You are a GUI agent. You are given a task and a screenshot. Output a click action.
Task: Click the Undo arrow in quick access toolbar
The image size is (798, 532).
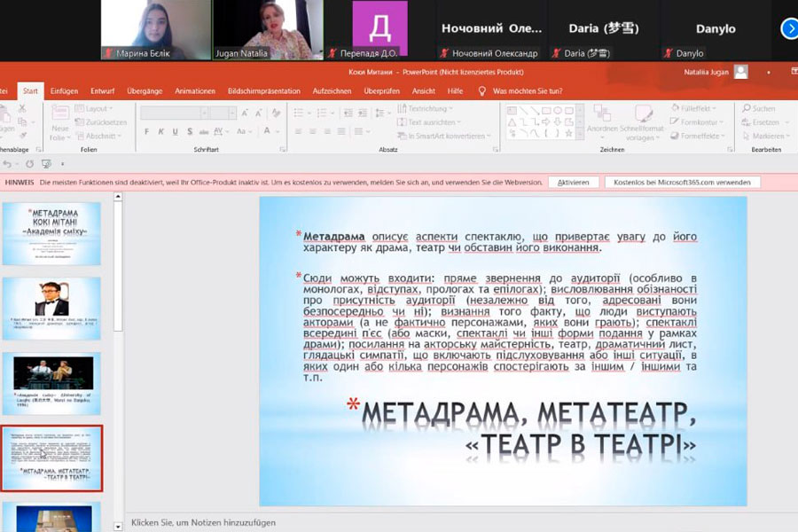(x=8, y=164)
